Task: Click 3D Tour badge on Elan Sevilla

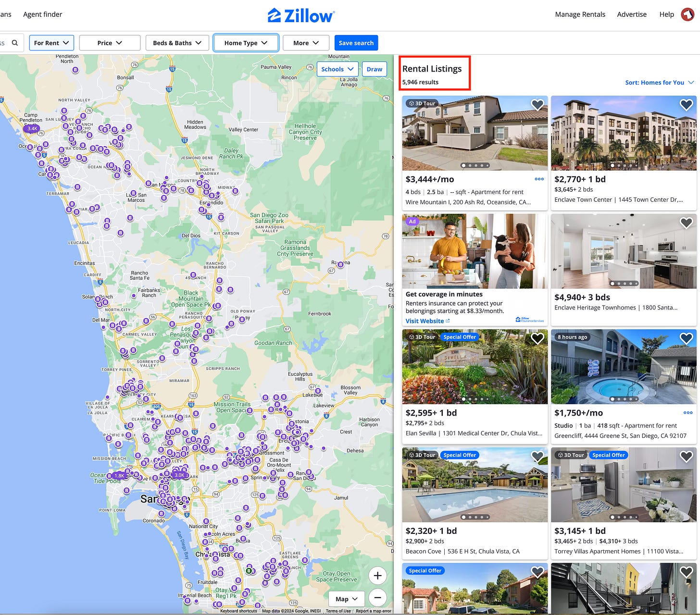Action: [x=422, y=337]
